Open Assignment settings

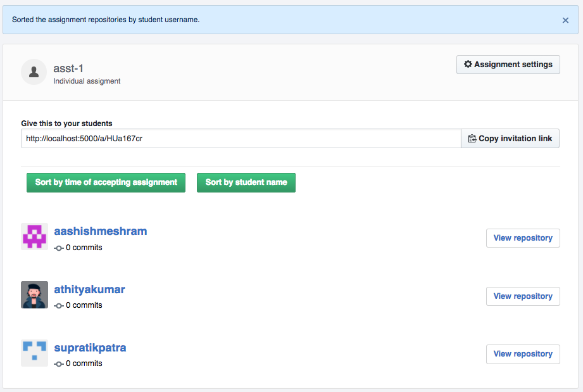pyautogui.click(x=508, y=65)
